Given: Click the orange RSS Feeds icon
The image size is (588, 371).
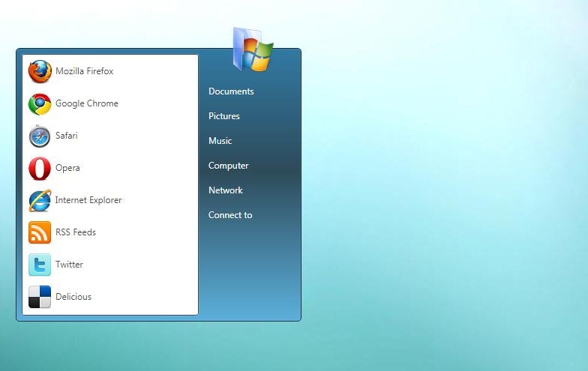Looking at the screenshot, I should tap(40, 233).
